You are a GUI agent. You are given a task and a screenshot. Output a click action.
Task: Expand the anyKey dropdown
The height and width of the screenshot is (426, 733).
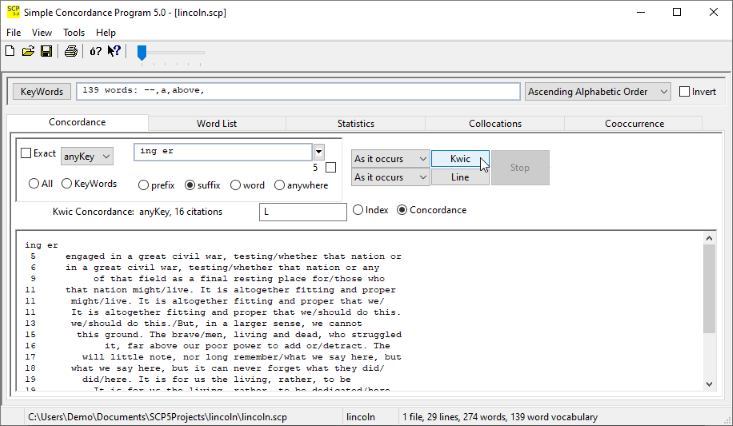click(87, 155)
